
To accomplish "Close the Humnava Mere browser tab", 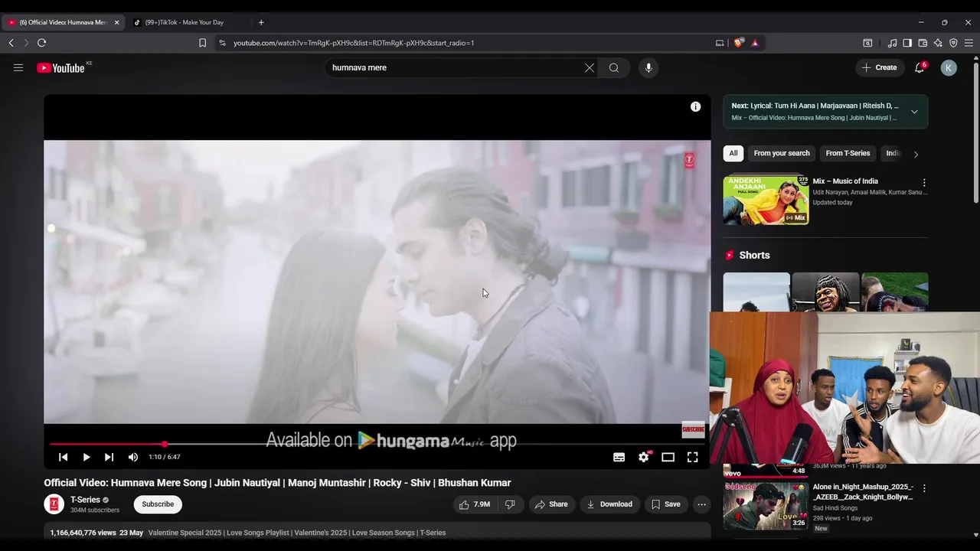I will (x=116, y=22).
